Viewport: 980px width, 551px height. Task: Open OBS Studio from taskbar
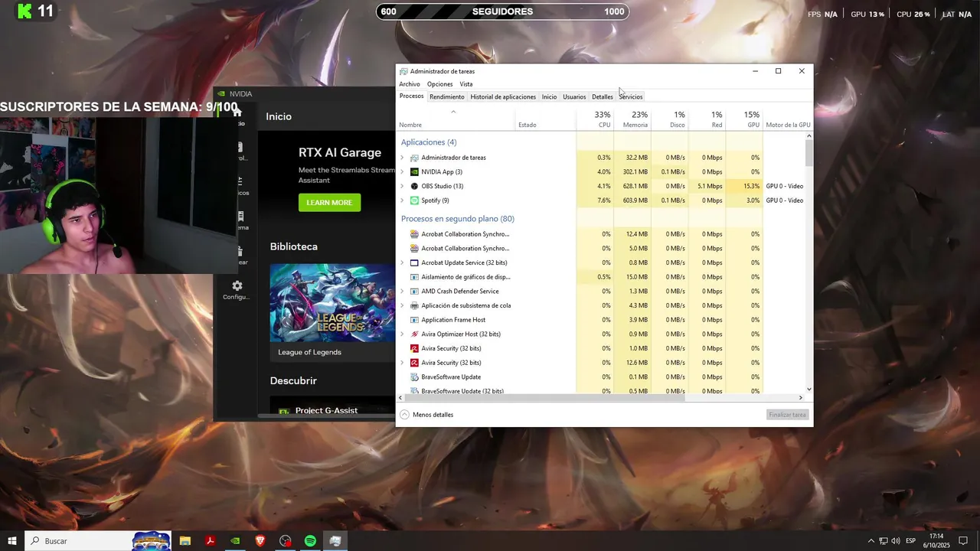[286, 541]
